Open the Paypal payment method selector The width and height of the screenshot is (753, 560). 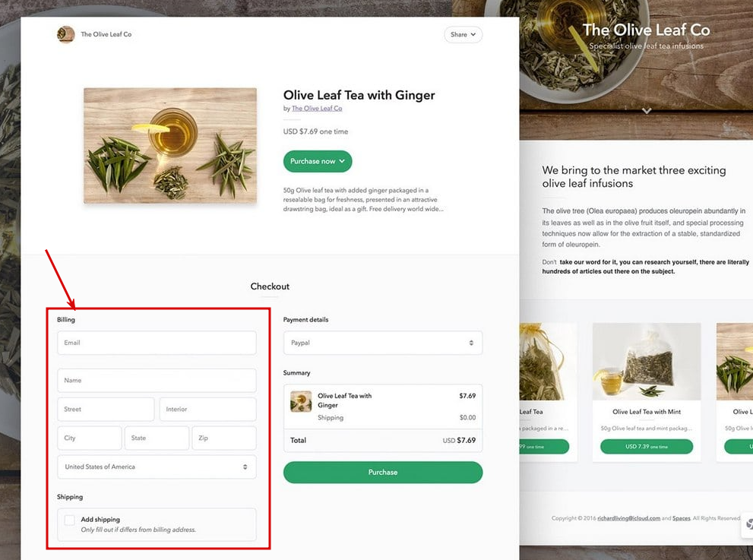[382, 343]
